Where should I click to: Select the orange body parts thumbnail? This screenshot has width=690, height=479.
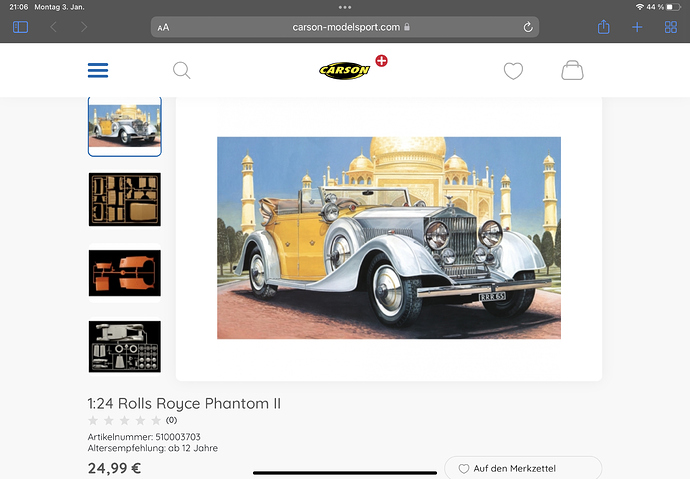tap(125, 273)
